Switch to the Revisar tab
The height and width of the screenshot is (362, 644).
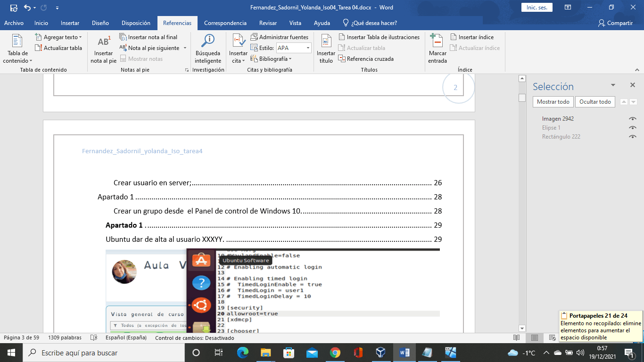[x=268, y=23]
